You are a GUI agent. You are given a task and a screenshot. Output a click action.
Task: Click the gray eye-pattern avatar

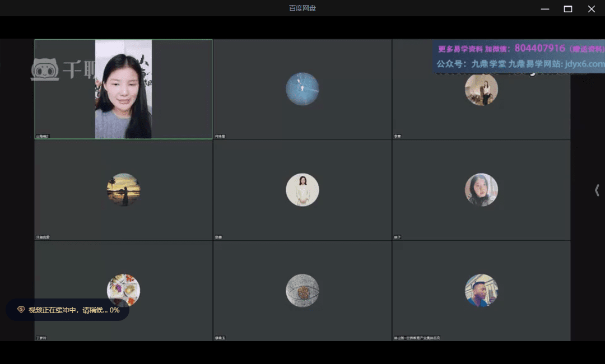click(x=302, y=290)
